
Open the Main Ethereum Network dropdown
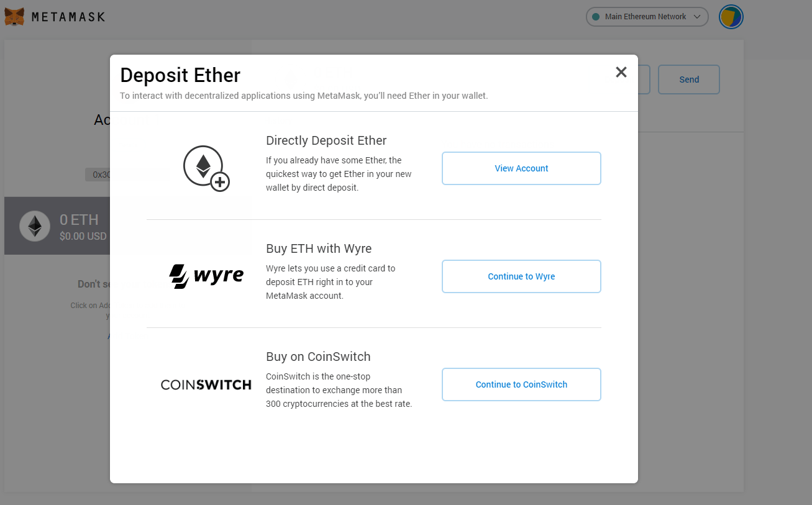pyautogui.click(x=647, y=17)
